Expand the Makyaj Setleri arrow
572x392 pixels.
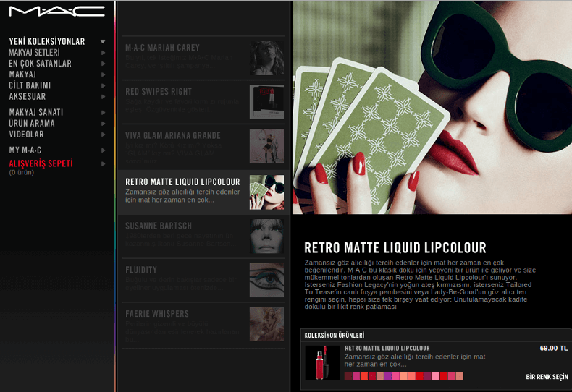104,53
